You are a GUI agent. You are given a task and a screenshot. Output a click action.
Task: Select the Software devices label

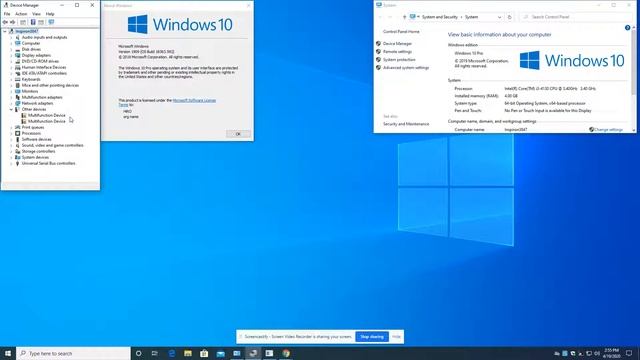coord(36,139)
